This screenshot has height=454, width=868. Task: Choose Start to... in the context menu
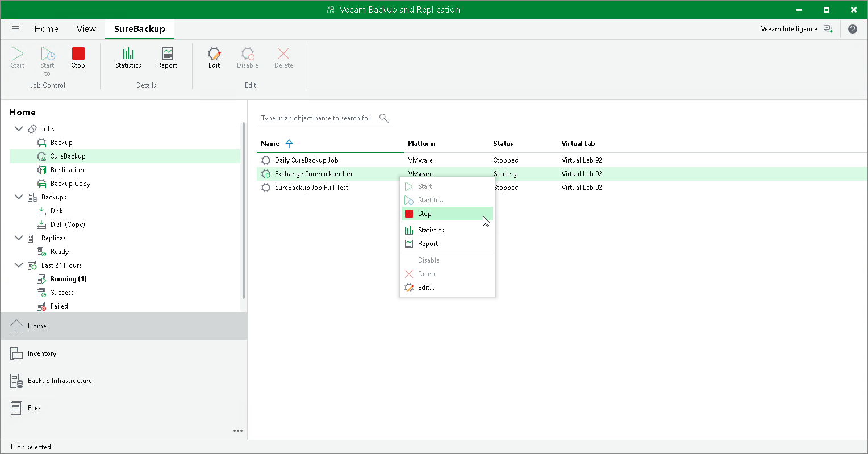[448, 200]
